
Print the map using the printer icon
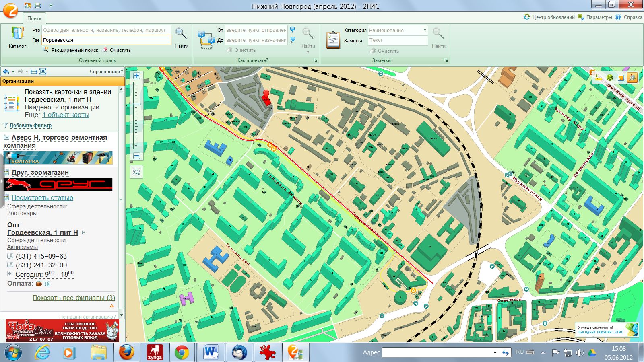pos(38,6)
